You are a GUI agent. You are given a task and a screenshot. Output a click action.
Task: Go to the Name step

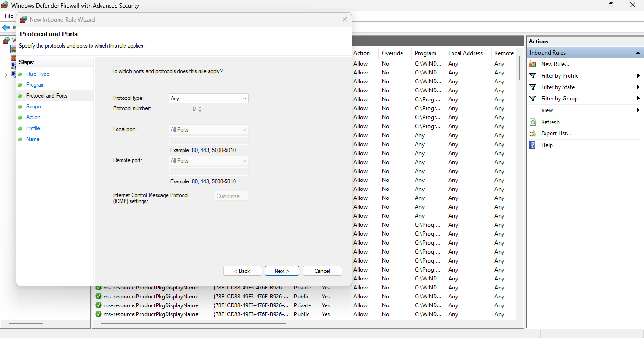coord(33,139)
